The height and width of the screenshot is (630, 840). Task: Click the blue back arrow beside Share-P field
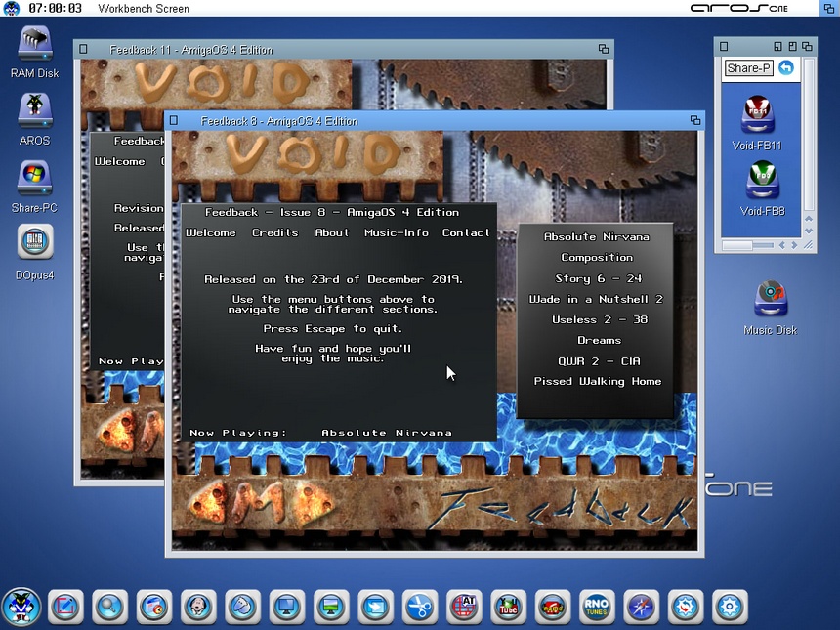(785, 67)
